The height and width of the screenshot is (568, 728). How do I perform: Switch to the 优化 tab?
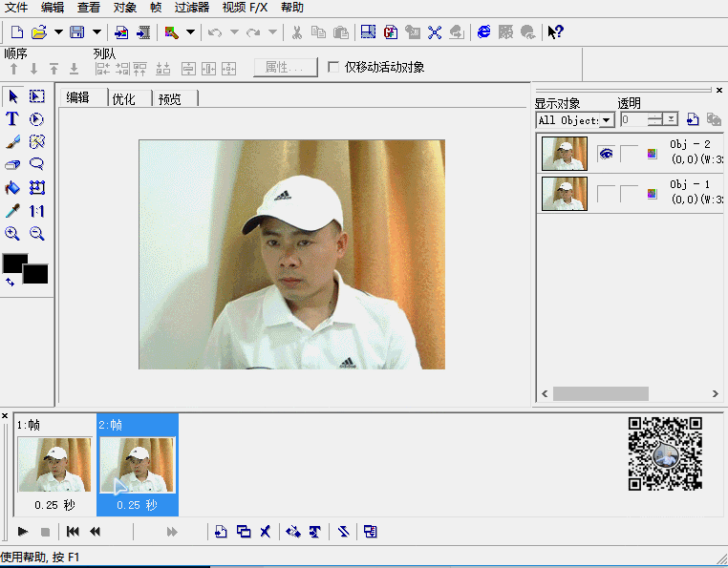(124, 98)
